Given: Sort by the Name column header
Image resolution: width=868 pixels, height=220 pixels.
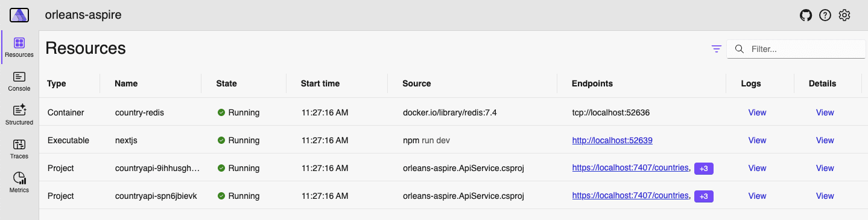Looking at the screenshot, I should click(x=126, y=83).
